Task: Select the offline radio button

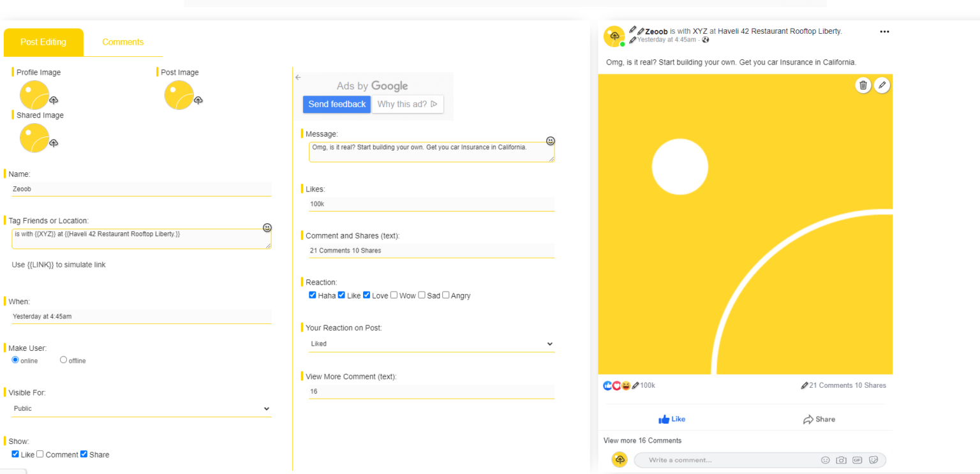Action: pos(63,359)
